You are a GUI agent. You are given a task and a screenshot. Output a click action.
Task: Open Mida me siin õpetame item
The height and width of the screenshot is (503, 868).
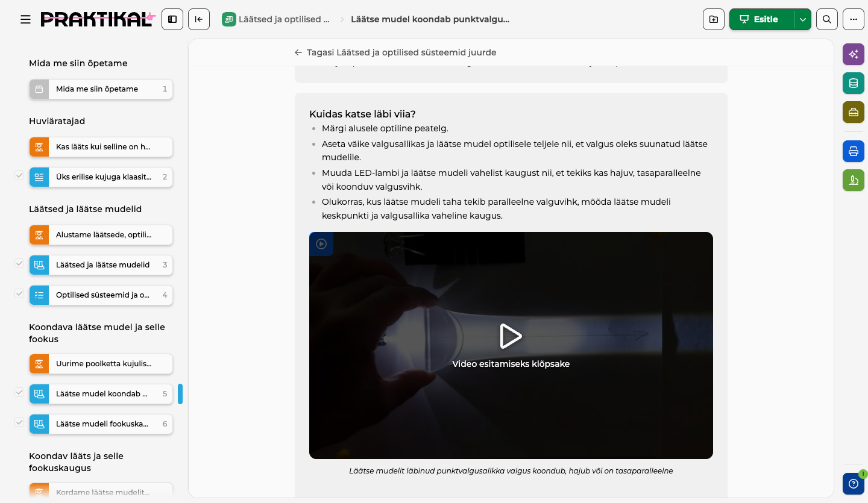click(101, 89)
